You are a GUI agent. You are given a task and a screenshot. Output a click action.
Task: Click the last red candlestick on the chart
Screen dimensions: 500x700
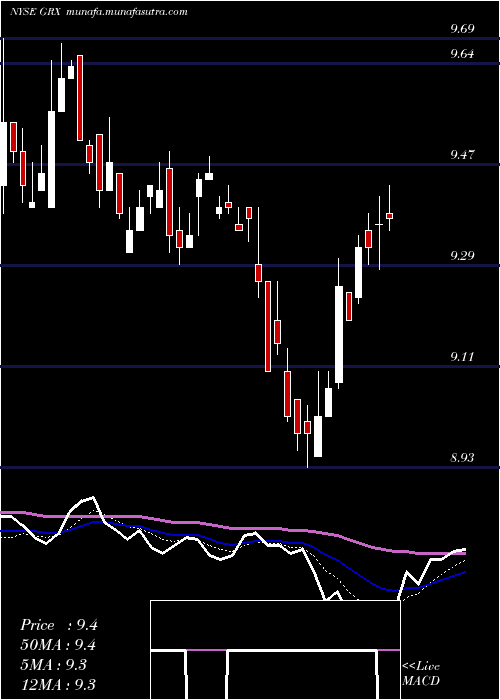pos(389,216)
